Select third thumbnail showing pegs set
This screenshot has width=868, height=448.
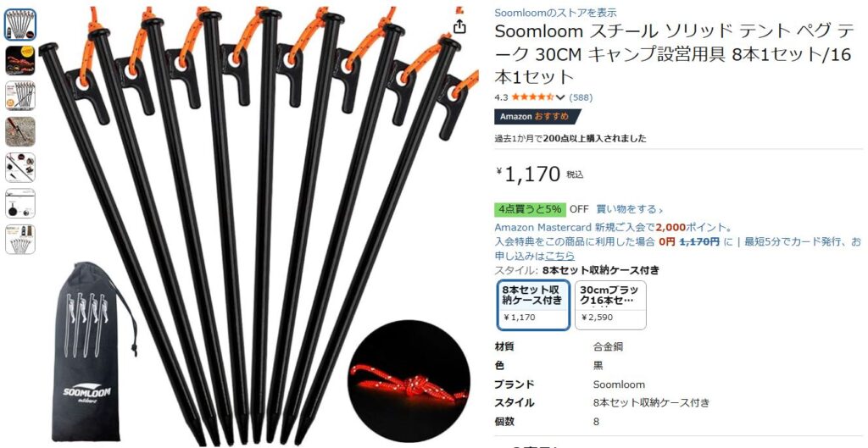pos(20,97)
